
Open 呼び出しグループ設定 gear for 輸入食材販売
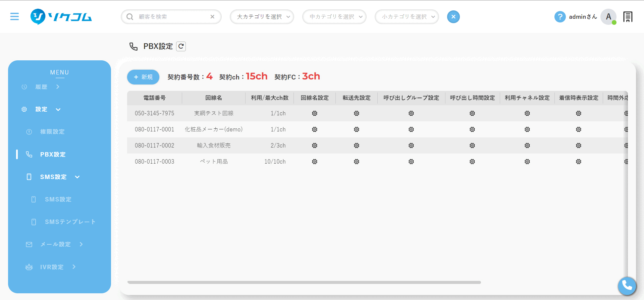411,145
